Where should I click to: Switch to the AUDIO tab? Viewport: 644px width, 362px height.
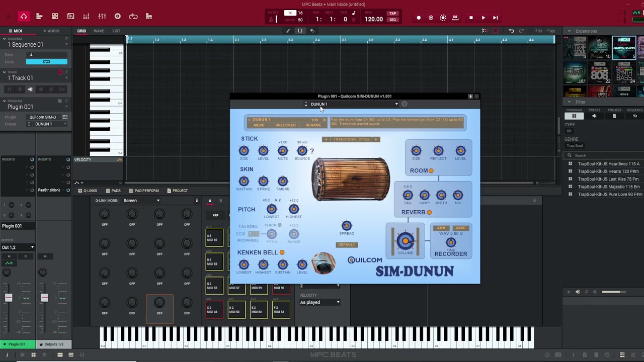tap(51, 31)
